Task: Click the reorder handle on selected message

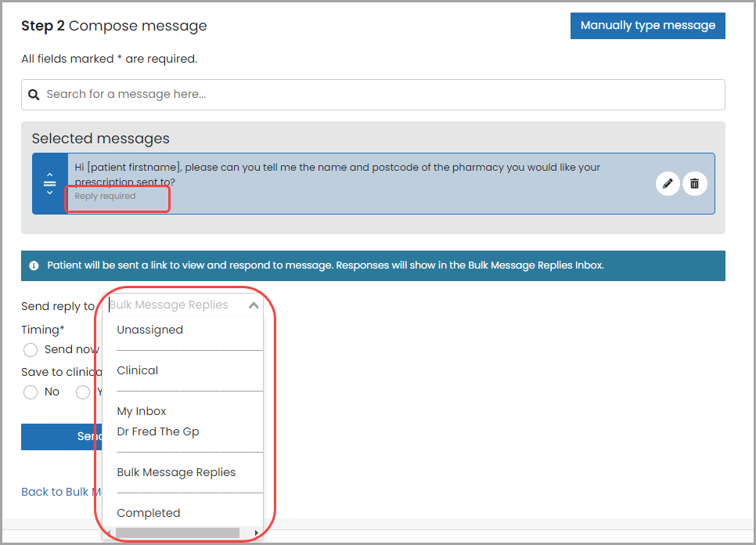Action: pyautogui.click(x=49, y=184)
